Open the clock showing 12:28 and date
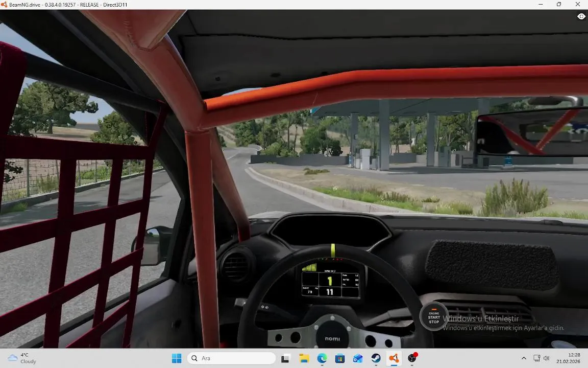This screenshot has width=588, height=368. point(568,358)
